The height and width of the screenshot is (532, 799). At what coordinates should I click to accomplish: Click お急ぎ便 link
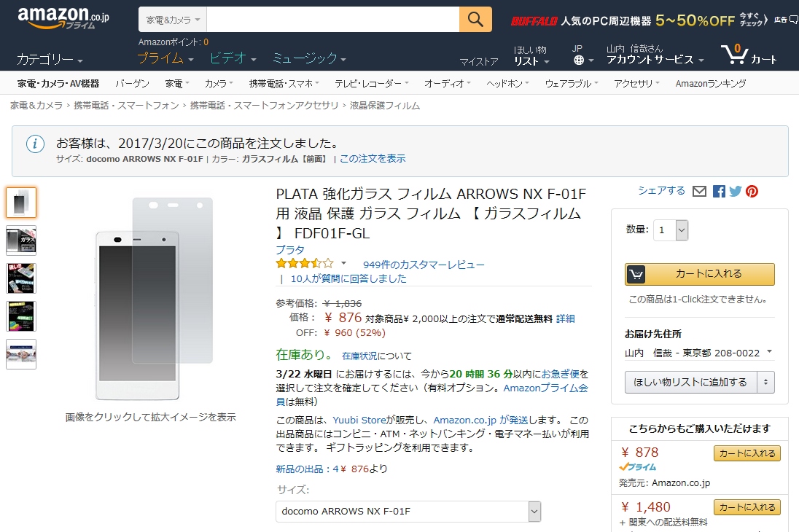coord(560,374)
